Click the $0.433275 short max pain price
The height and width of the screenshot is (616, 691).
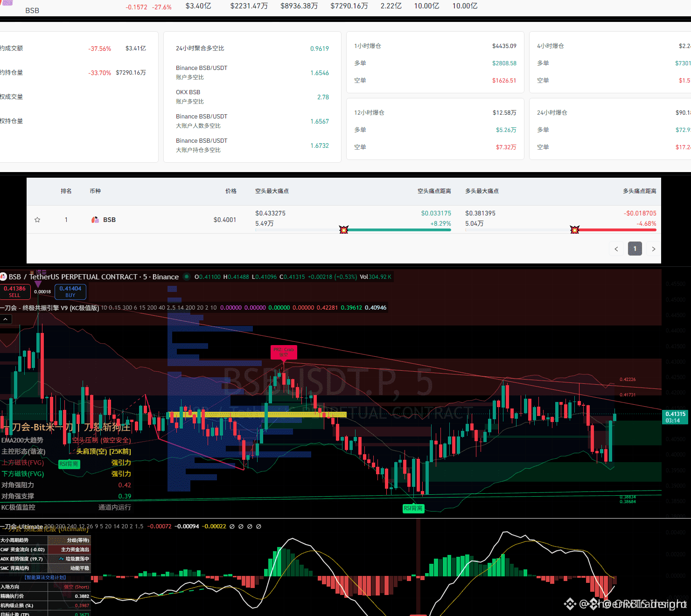(271, 213)
